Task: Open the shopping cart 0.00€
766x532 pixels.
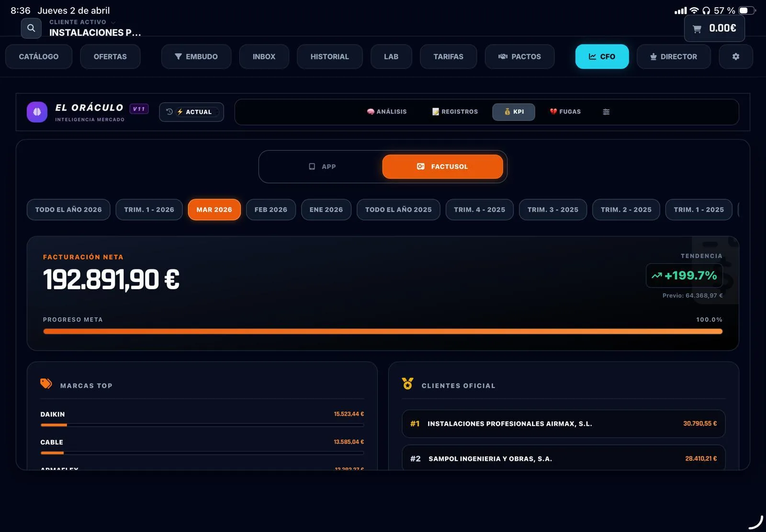Action: point(714,28)
